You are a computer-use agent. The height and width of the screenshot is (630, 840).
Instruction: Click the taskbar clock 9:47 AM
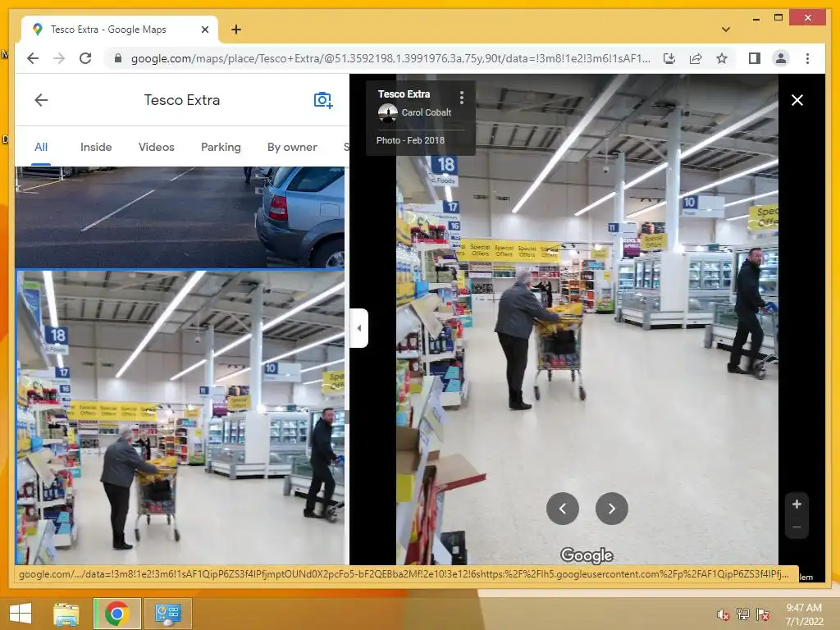pyautogui.click(x=804, y=608)
